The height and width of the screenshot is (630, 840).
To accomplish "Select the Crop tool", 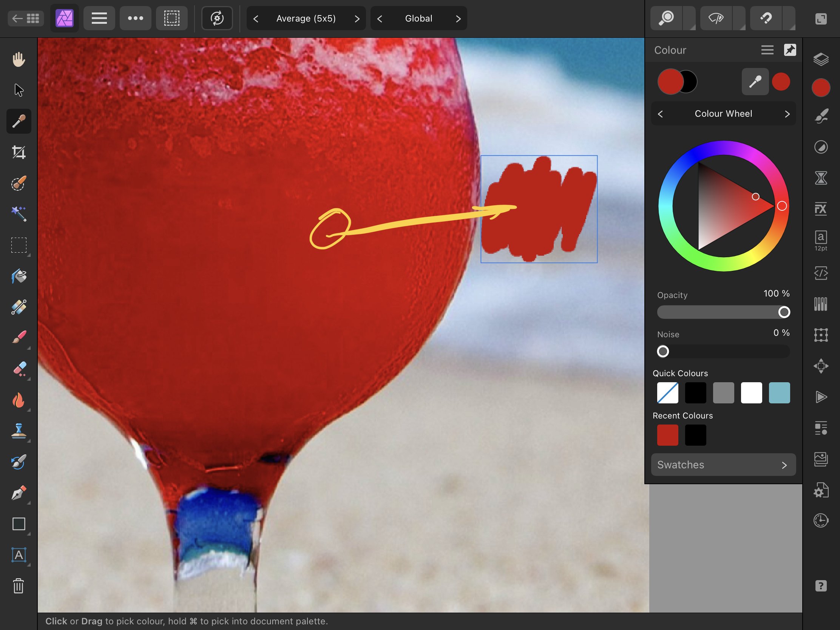I will pos(19,152).
